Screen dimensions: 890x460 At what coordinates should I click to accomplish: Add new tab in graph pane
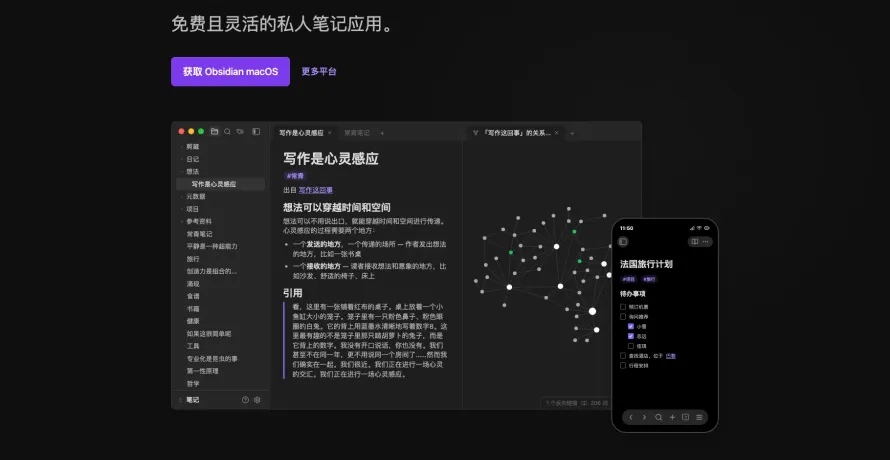tap(572, 133)
